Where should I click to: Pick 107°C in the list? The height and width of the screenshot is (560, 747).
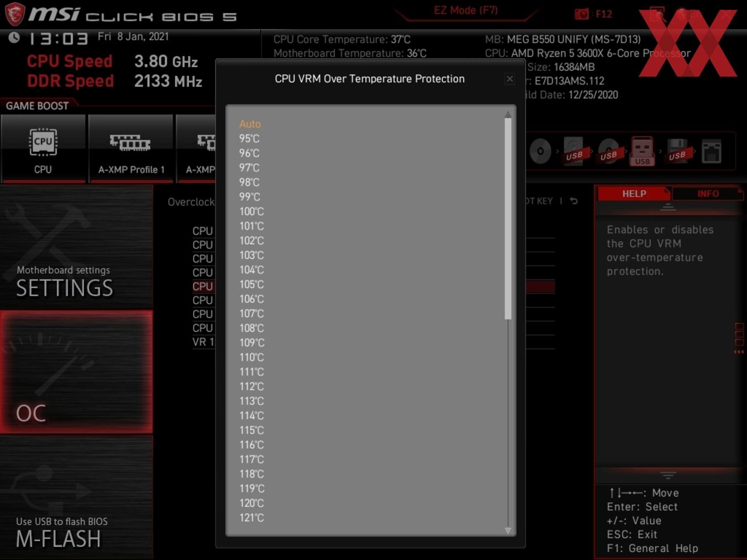pos(252,313)
